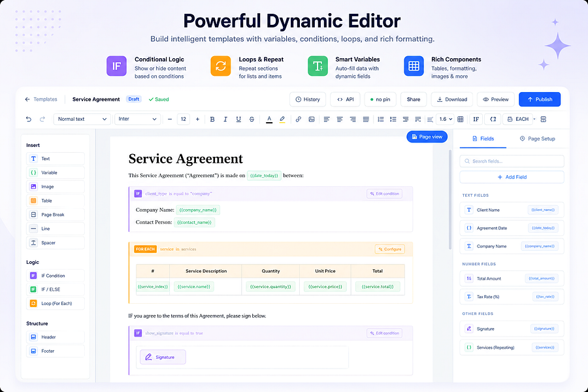Apply bulleted list

(393, 120)
